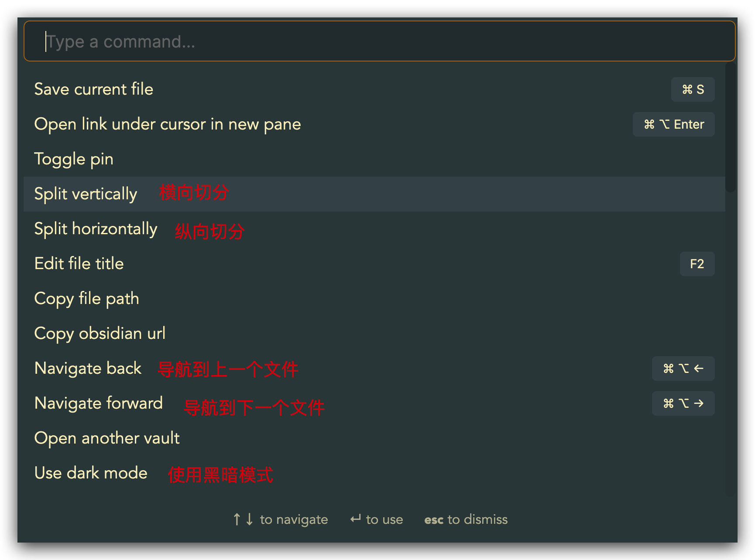Run 'Open link under cursor in new pane'
This screenshot has height=560, width=755.
(x=374, y=124)
